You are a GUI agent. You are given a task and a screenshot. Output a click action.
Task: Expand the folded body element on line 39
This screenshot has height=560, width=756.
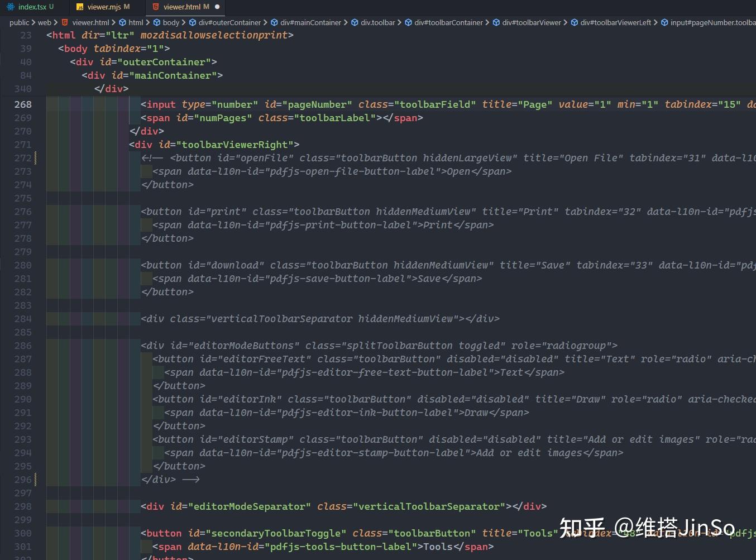pyautogui.click(x=39, y=49)
